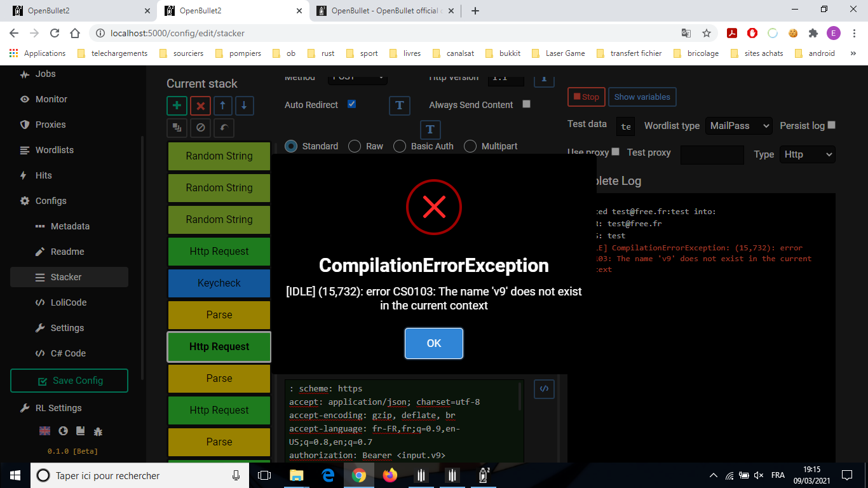Image resolution: width=868 pixels, height=488 pixels.
Task: Save the config with Save Config
Action: click(x=69, y=381)
